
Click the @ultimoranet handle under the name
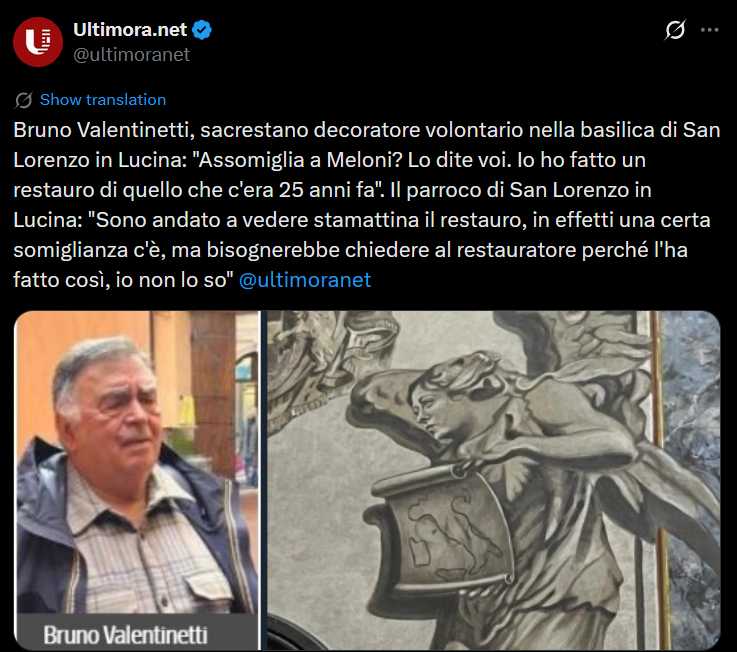(x=132, y=55)
